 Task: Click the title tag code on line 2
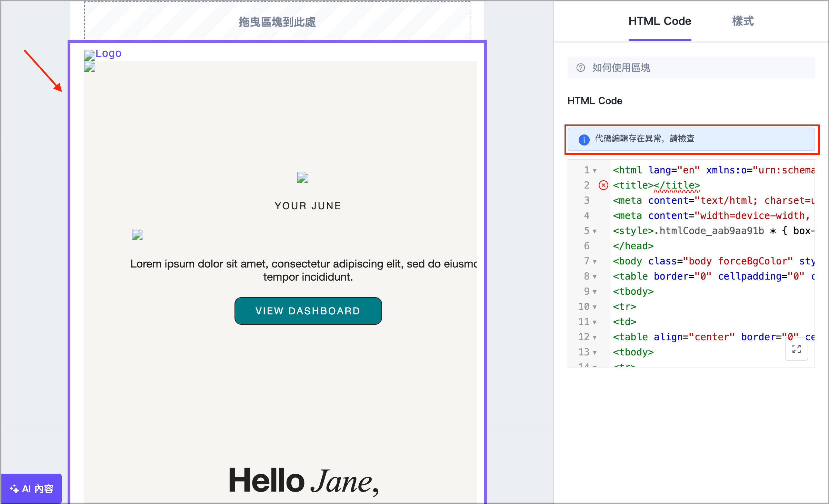pos(656,185)
